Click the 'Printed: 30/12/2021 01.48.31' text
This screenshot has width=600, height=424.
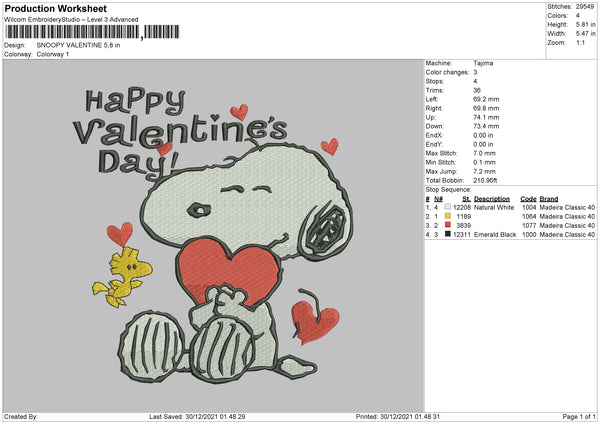pos(398,416)
